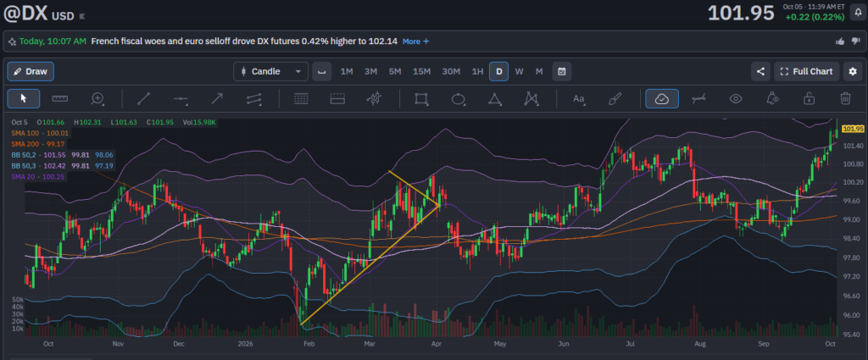The image size is (868, 360).
Task: Select the horizontal line tool
Action: click(181, 99)
